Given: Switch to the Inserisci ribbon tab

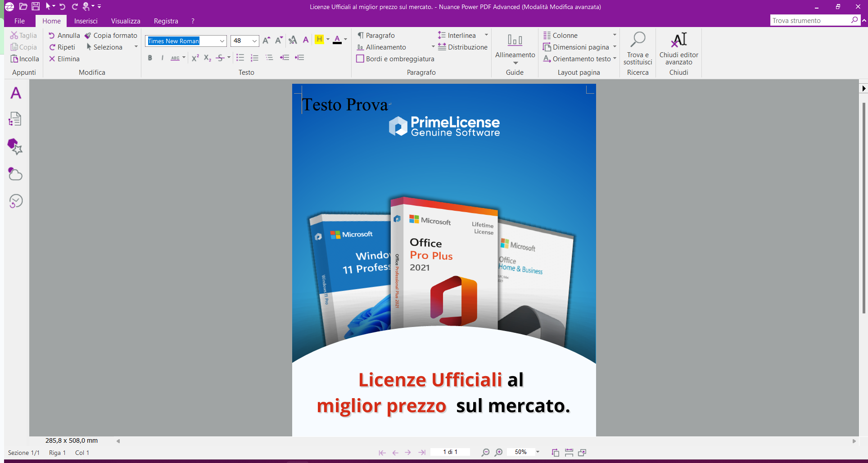Looking at the screenshot, I should 86,21.
